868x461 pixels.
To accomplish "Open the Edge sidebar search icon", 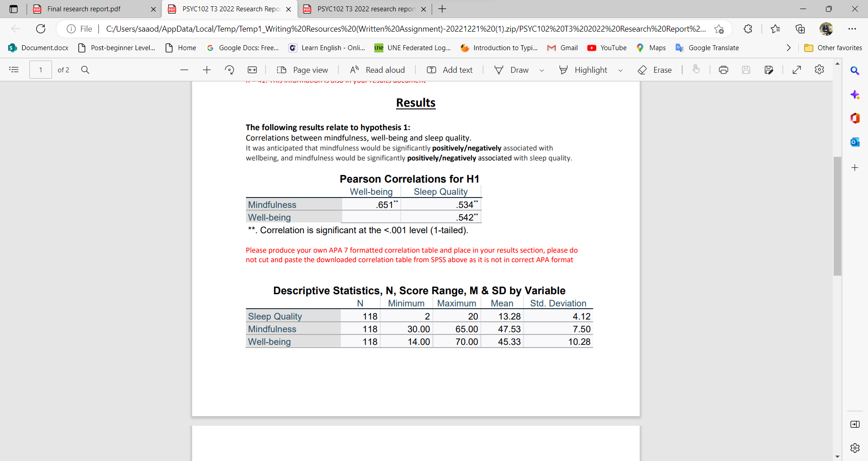I will [855, 71].
